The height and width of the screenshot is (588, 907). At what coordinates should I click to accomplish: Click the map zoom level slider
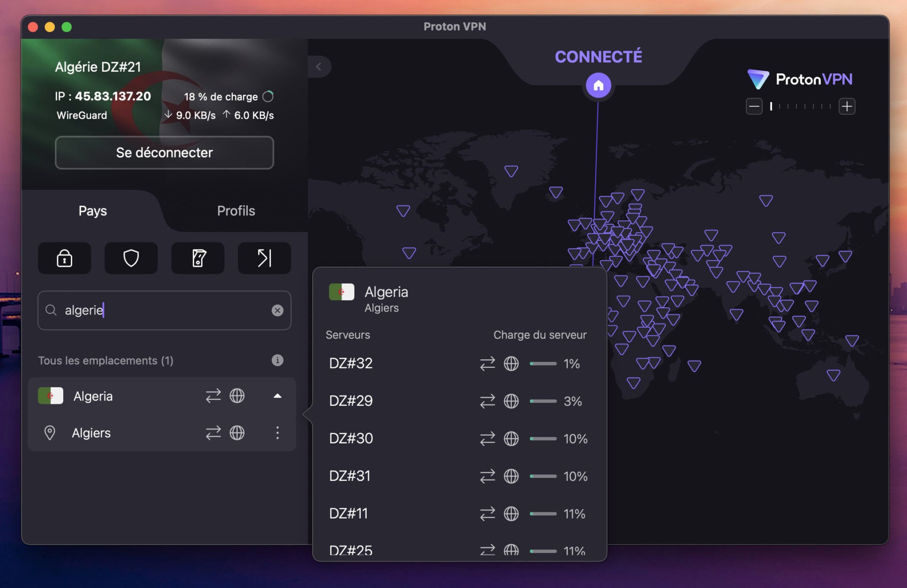pos(801,106)
